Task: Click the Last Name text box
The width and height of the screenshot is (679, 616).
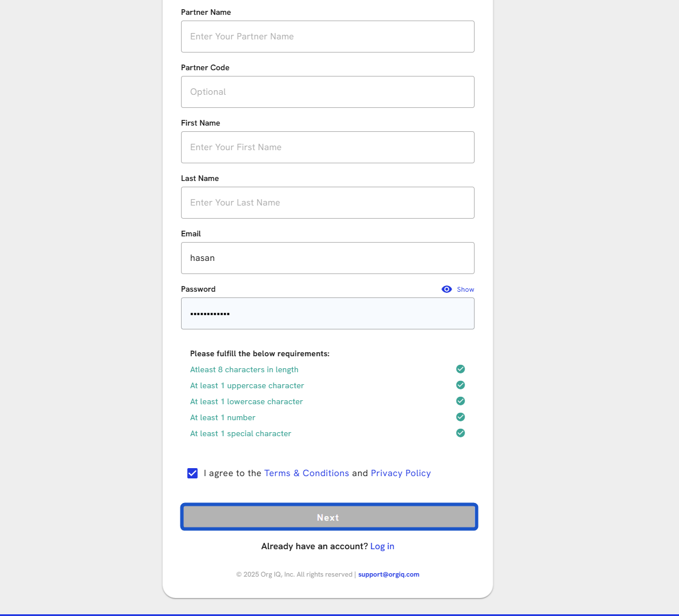Action: pyautogui.click(x=327, y=203)
